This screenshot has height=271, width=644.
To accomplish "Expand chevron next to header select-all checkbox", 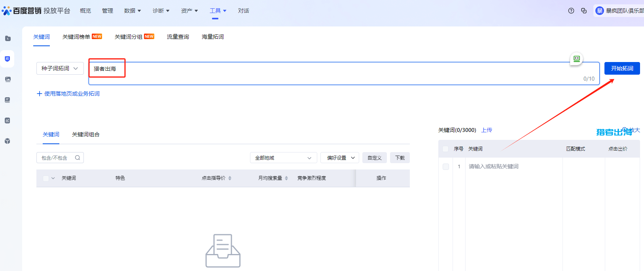I will tap(53, 178).
